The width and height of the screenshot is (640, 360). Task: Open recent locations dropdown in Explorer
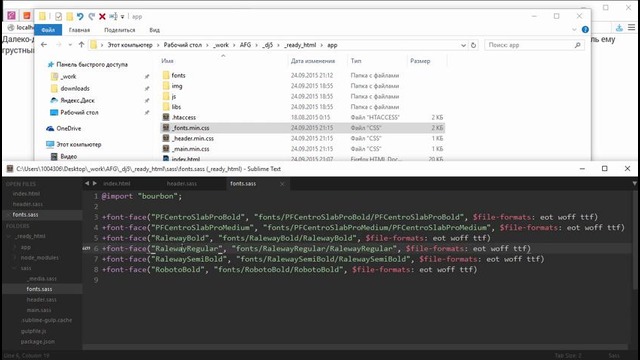tap(70, 45)
